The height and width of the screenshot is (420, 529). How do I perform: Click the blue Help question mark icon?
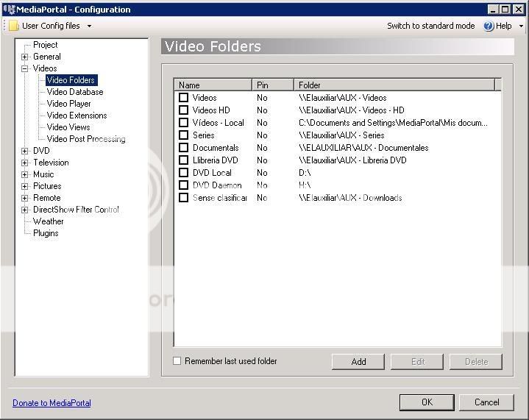pos(489,26)
